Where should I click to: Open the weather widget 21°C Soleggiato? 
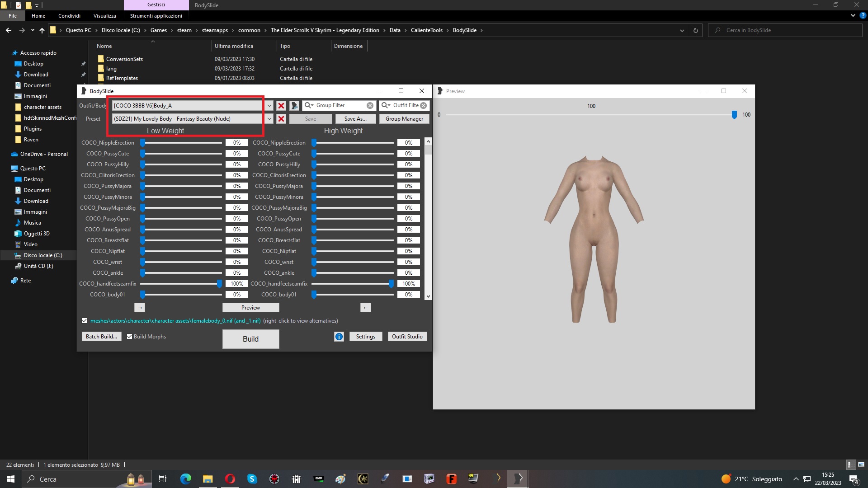(751, 479)
